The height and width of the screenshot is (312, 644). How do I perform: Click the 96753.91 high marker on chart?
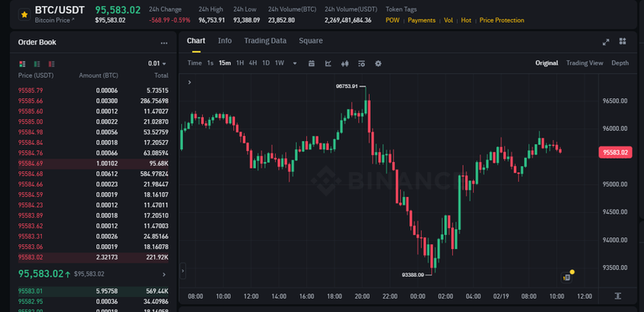tap(346, 86)
